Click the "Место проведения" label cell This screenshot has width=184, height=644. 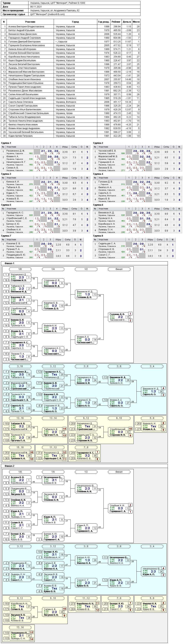[15, 11]
